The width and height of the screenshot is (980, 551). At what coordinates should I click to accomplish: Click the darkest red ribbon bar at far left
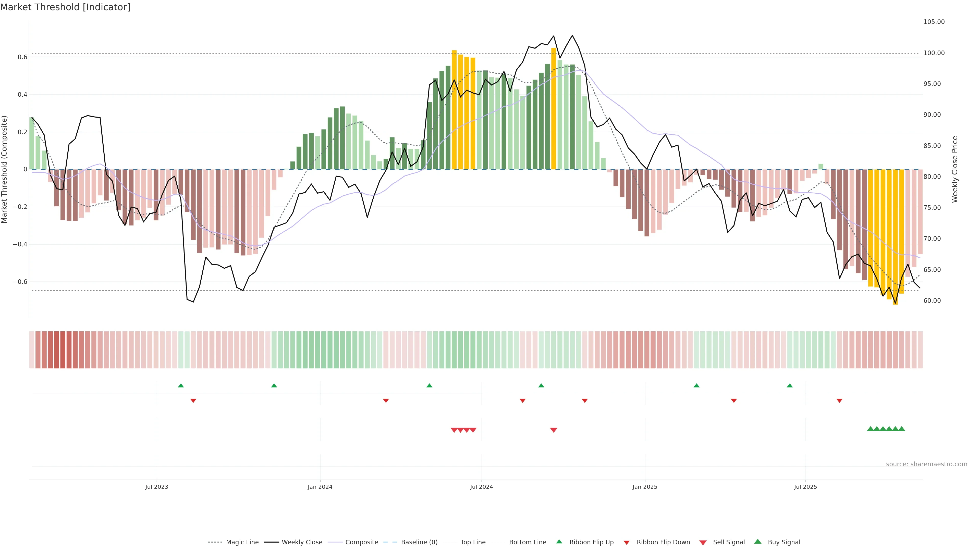point(57,350)
